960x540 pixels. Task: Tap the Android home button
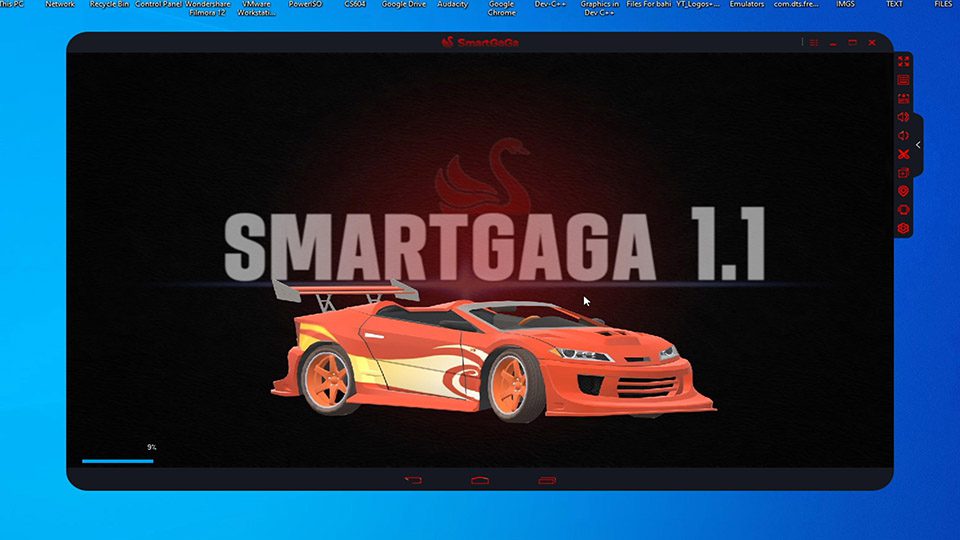480,481
